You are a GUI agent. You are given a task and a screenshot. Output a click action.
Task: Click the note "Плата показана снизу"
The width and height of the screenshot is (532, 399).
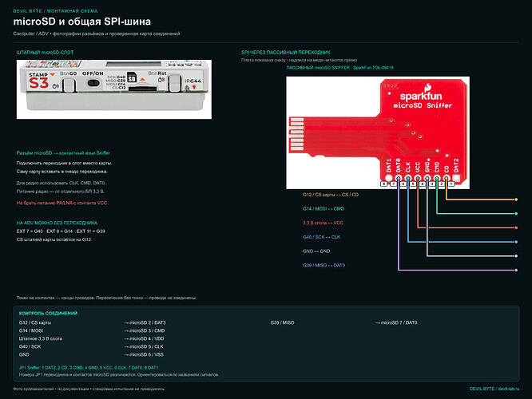click(x=299, y=60)
